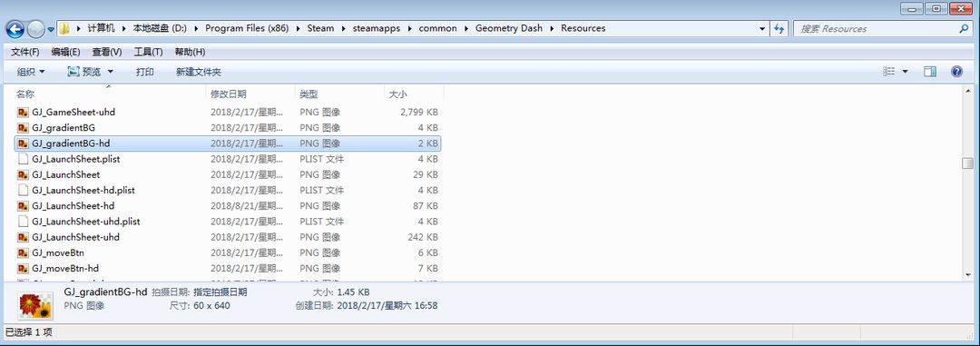Click the Forward navigation arrow button

click(x=36, y=29)
